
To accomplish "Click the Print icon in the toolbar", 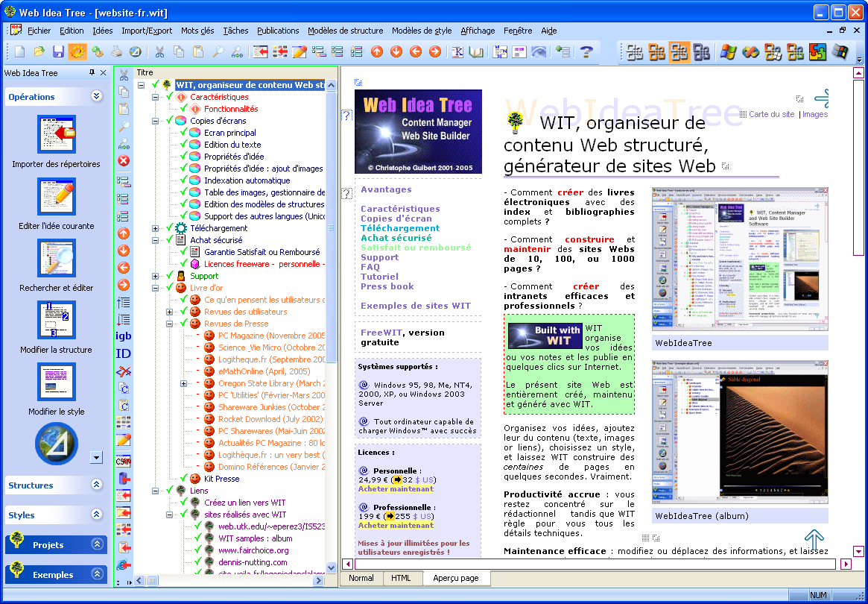I will pos(116,51).
